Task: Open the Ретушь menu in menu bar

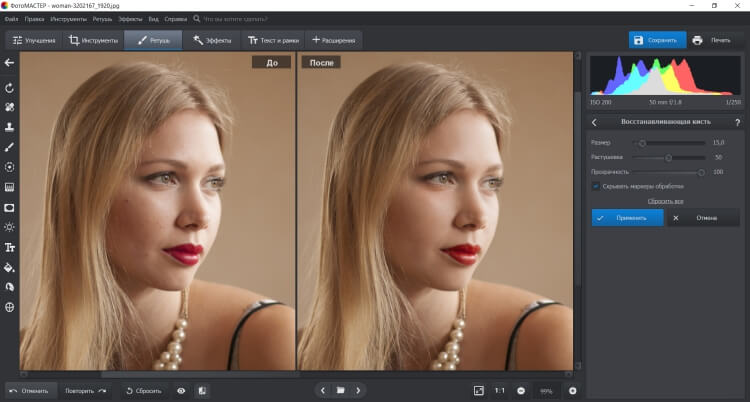Action: pyautogui.click(x=102, y=19)
